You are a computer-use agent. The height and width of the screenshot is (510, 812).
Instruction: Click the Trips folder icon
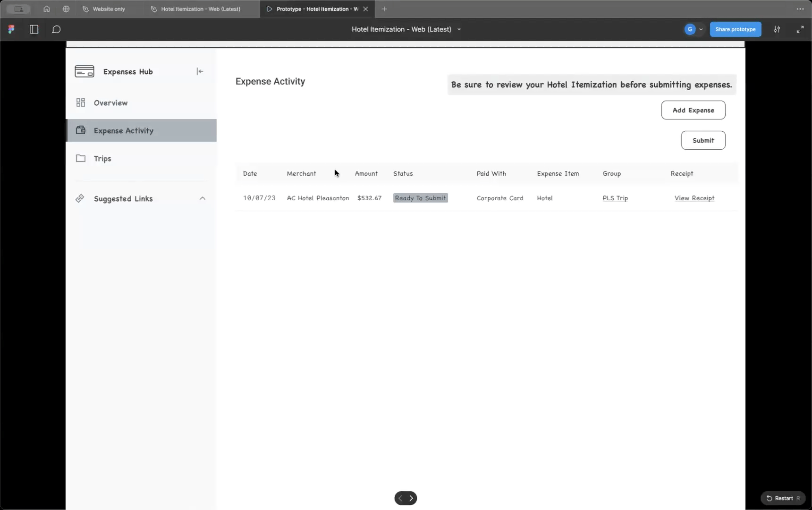point(81,158)
